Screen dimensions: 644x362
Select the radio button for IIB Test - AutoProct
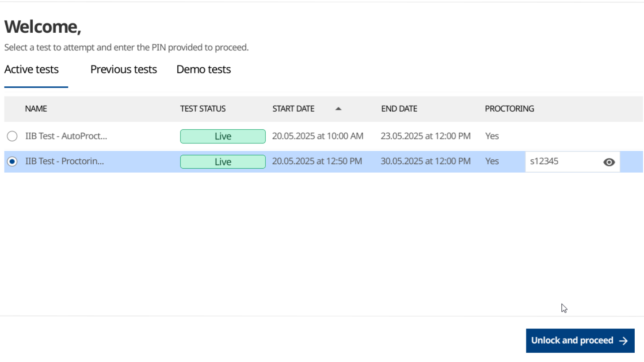coord(12,136)
